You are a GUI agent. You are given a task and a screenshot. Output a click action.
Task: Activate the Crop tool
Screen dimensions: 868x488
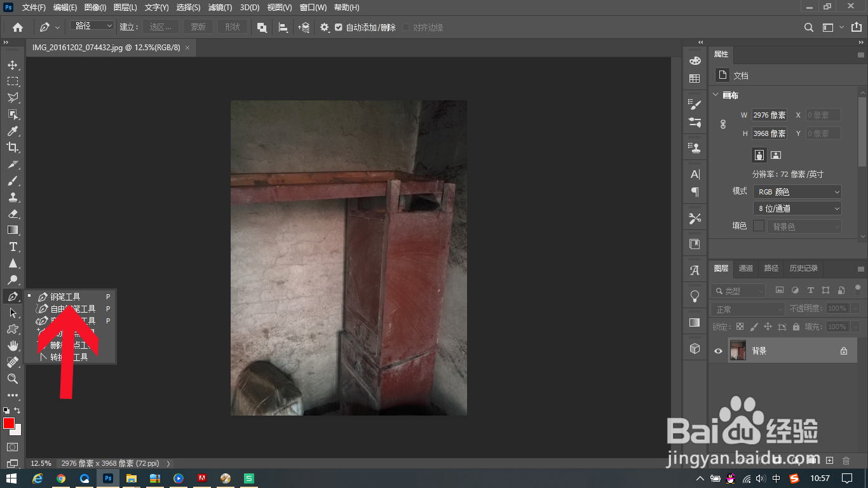(x=13, y=147)
